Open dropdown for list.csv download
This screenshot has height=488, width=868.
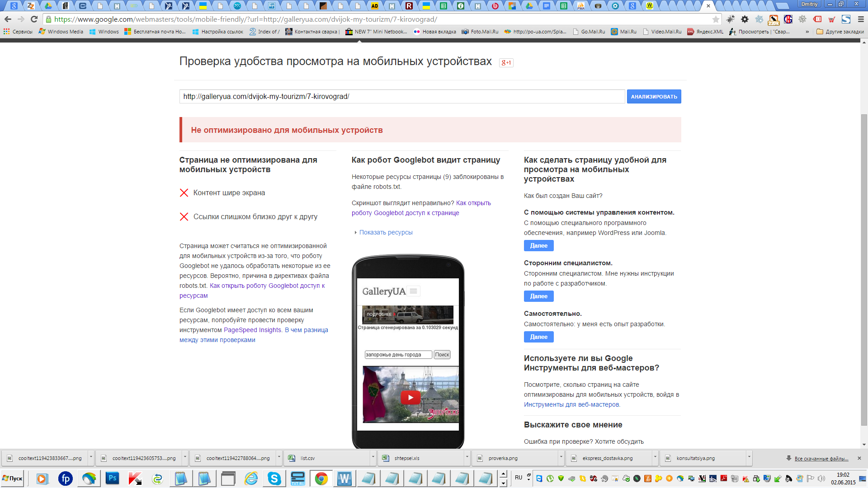pyautogui.click(x=373, y=458)
